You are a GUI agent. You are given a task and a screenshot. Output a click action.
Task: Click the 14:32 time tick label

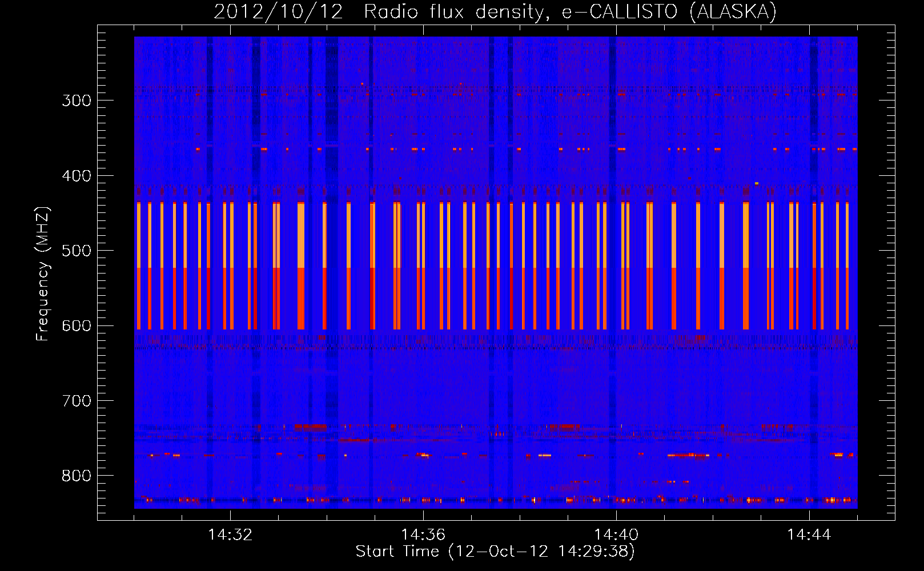[230, 535]
